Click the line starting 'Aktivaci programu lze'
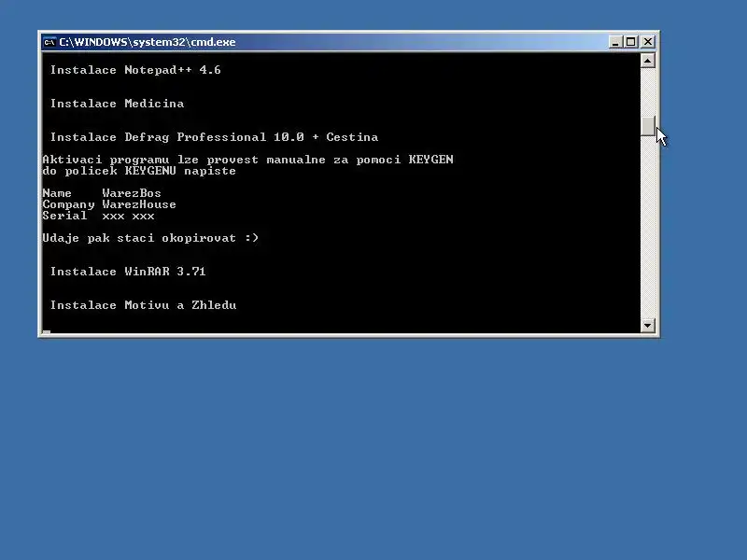The width and height of the screenshot is (747, 560). coord(247,160)
